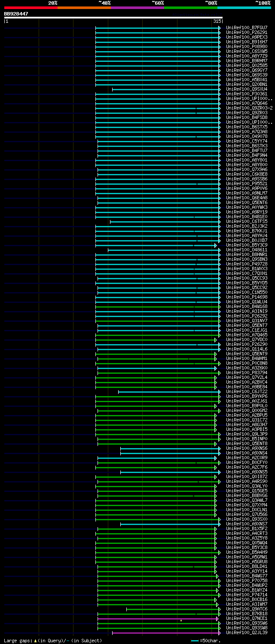Open hit UniRef100_A9PEX3

click(x=247, y=37)
